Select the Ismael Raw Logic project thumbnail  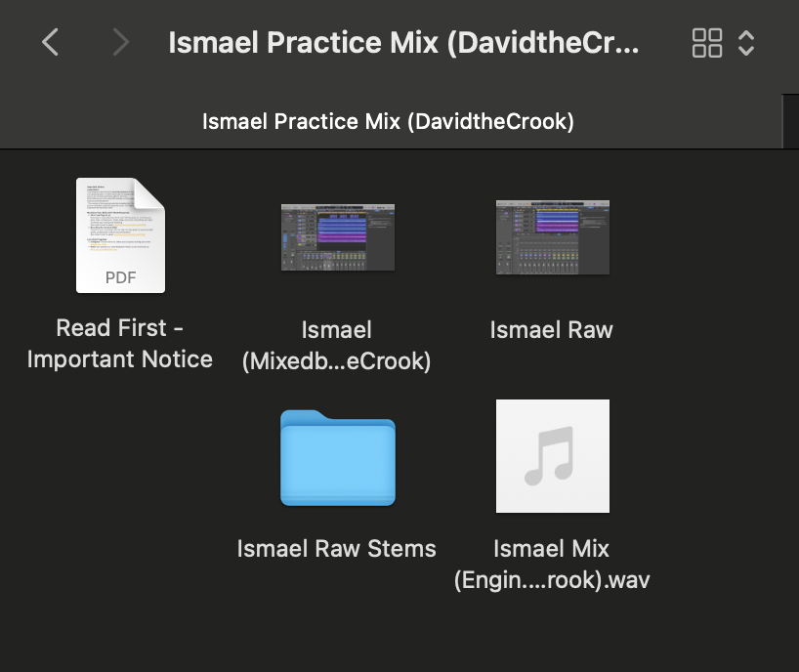[x=552, y=236]
